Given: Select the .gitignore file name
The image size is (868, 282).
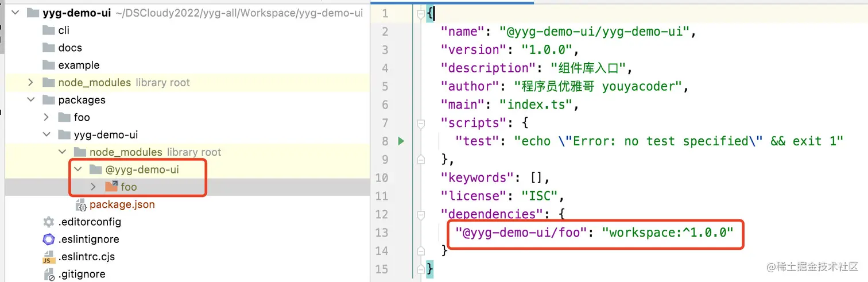Looking at the screenshot, I should [82, 275].
